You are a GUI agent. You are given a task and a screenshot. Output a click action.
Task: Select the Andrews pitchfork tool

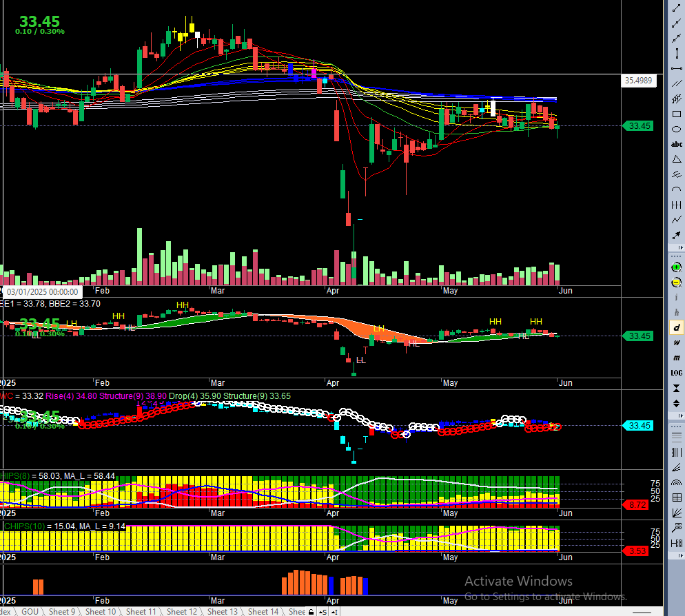point(676,174)
